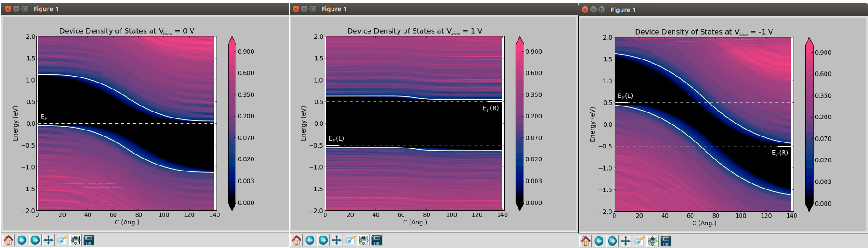This screenshot has width=868, height=248.
Task: Click the 'EF(L)' label in -1 V figure
Action: (625, 96)
